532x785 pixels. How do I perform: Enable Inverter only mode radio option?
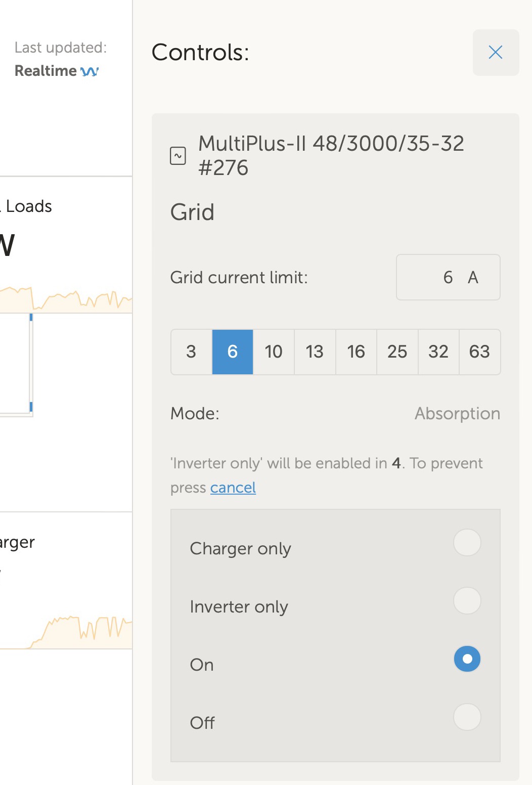point(467,601)
